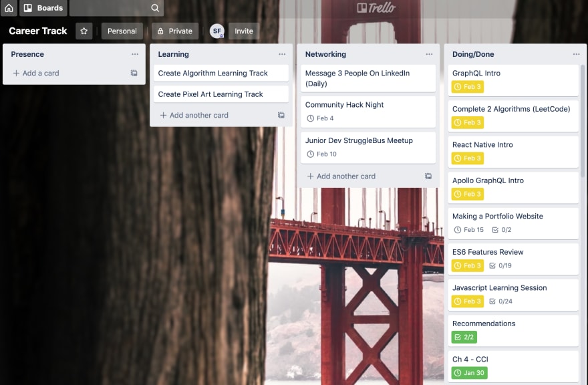This screenshot has height=385, width=588.
Task: Open the Javascript Learning Session card
Action: [513, 295]
